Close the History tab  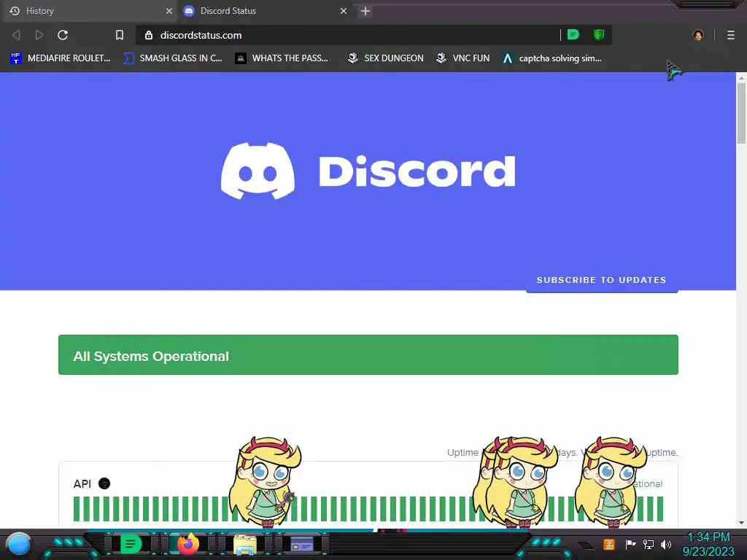[x=169, y=11]
